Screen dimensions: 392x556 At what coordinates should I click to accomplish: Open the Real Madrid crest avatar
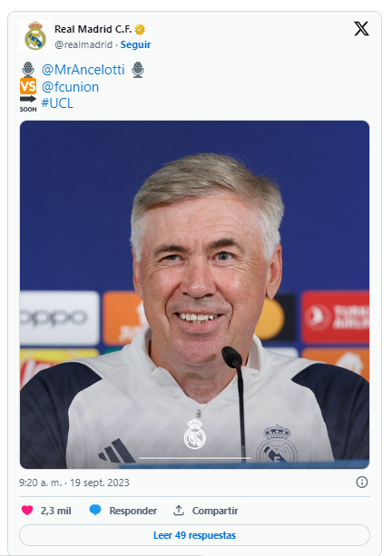tap(35, 35)
